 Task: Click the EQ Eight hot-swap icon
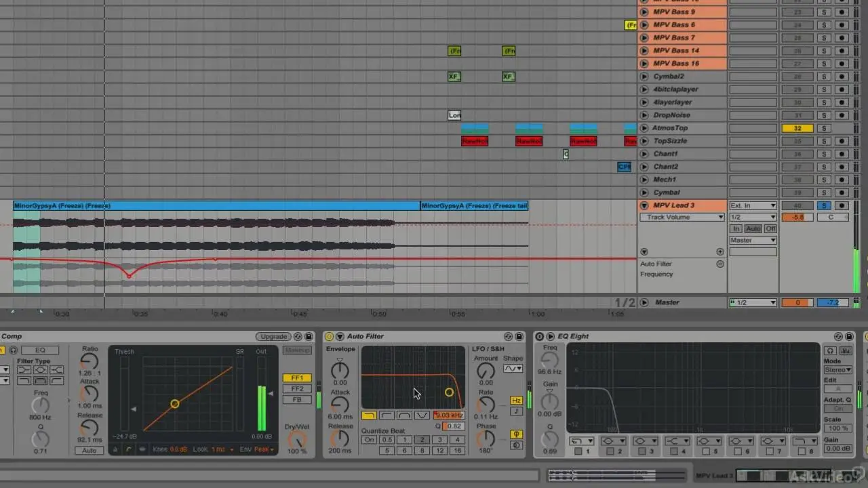click(837, 336)
